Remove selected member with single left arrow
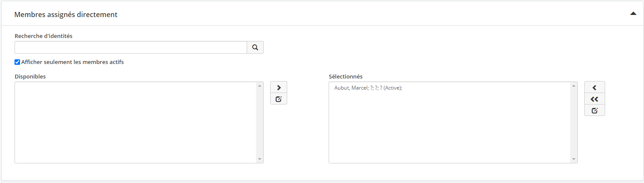Image resolution: width=644 pixels, height=183 pixels. pos(594,87)
